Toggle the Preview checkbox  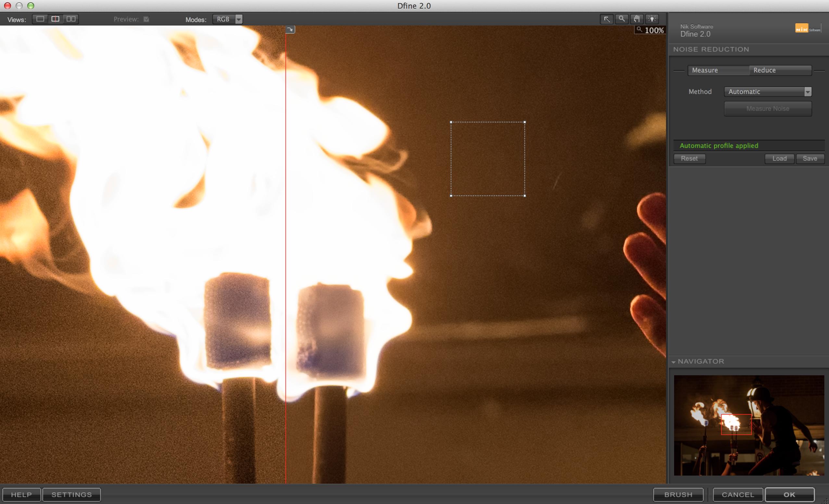(146, 19)
